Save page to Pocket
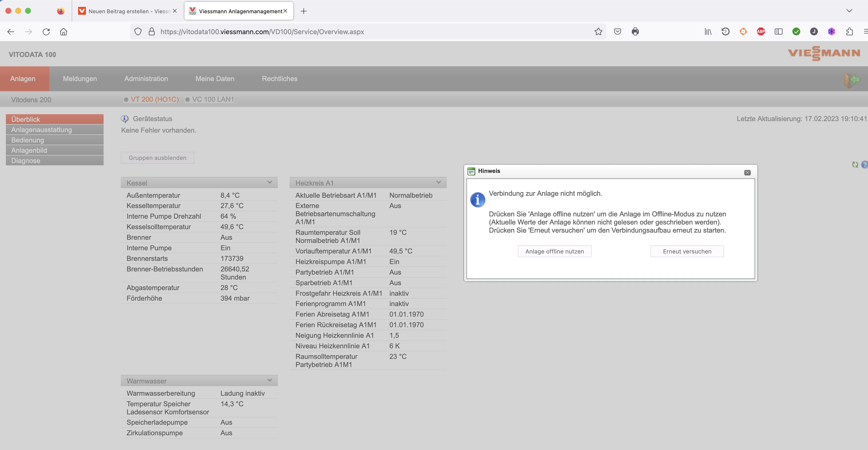Viewport: 868px width, 450px height. 617,32
